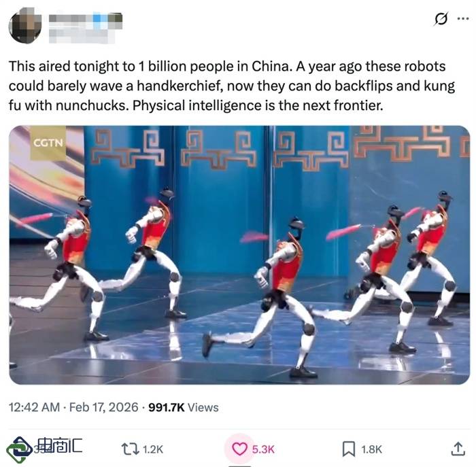
Task: Play the dancing robots video
Action: (239, 255)
